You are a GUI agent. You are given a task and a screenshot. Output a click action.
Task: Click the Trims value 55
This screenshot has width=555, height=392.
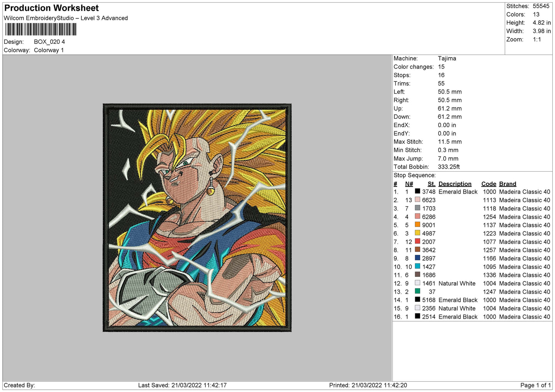tap(441, 83)
